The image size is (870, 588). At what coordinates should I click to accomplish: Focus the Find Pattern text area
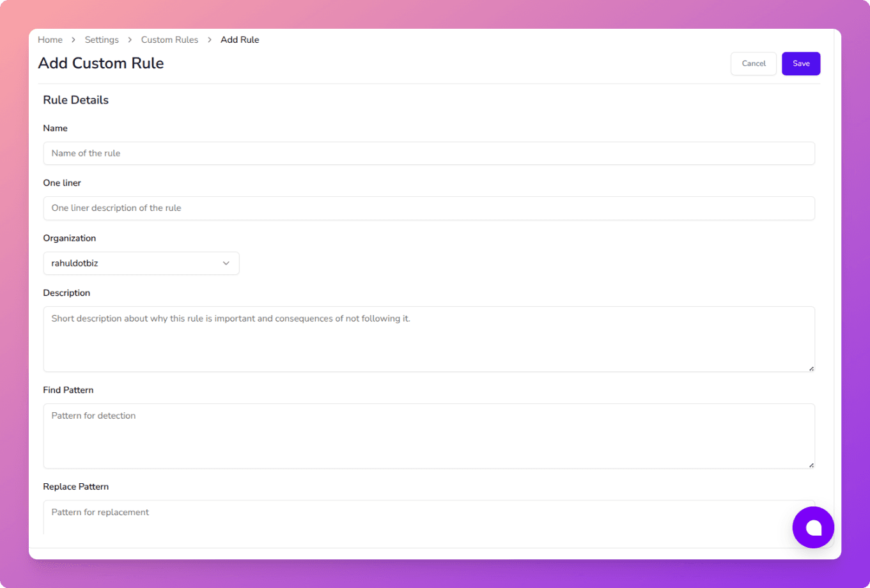(429, 436)
